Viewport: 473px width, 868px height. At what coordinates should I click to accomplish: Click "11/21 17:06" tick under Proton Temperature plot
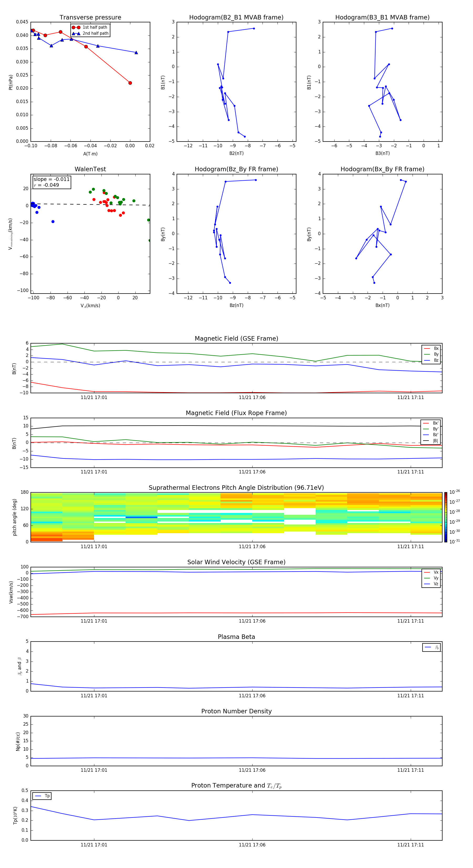[252, 845]
